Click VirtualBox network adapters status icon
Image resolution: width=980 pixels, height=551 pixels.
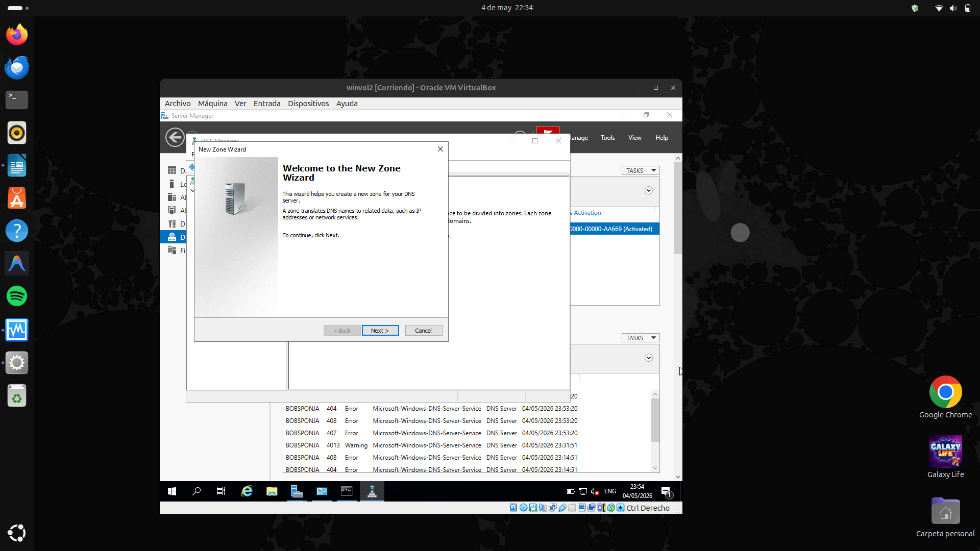click(552, 508)
